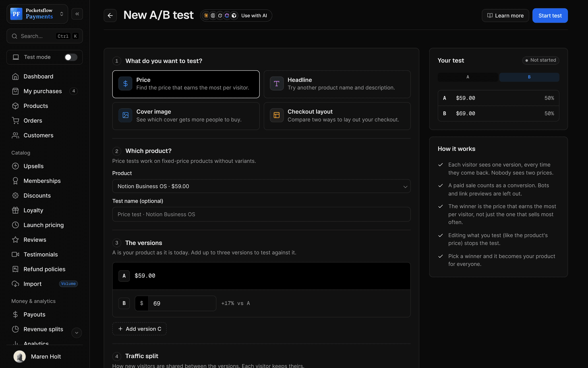The width and height of the screenshot is (588, 368).
Task: Select the Headline test type card
Action: click(337, 84)
